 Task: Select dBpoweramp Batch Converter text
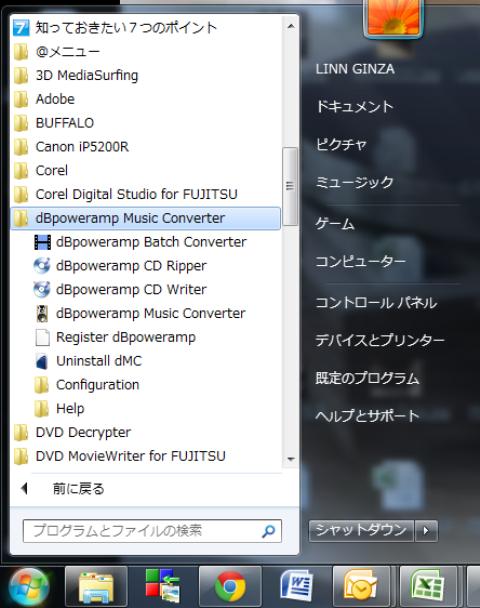click(x=151, y=242)
